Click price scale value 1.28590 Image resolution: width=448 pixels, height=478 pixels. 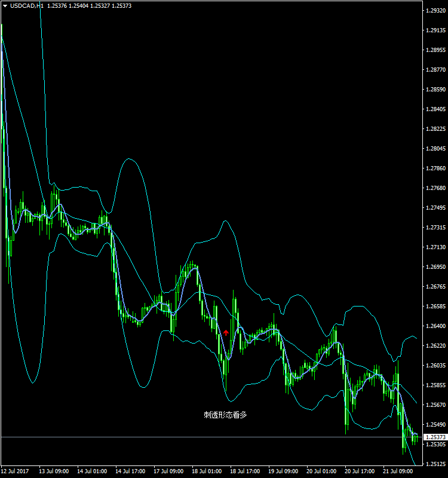435,89
